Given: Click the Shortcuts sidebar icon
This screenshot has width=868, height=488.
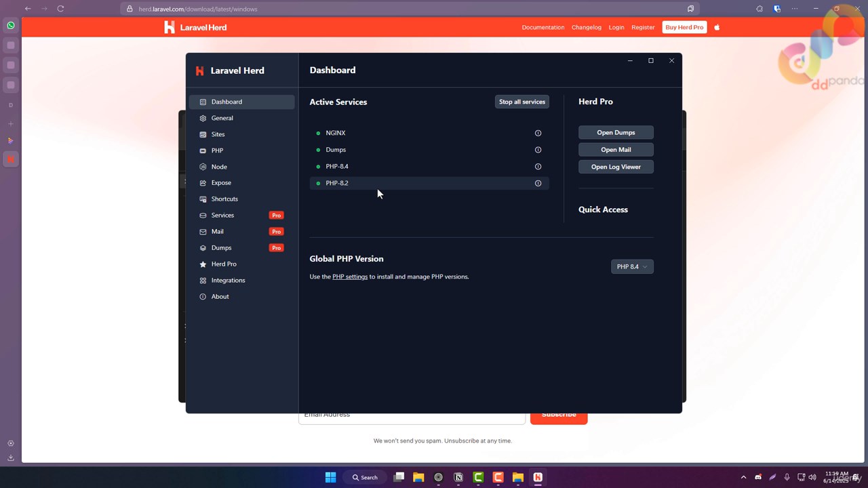Looking at the screenshot, I should coord(203,199).
